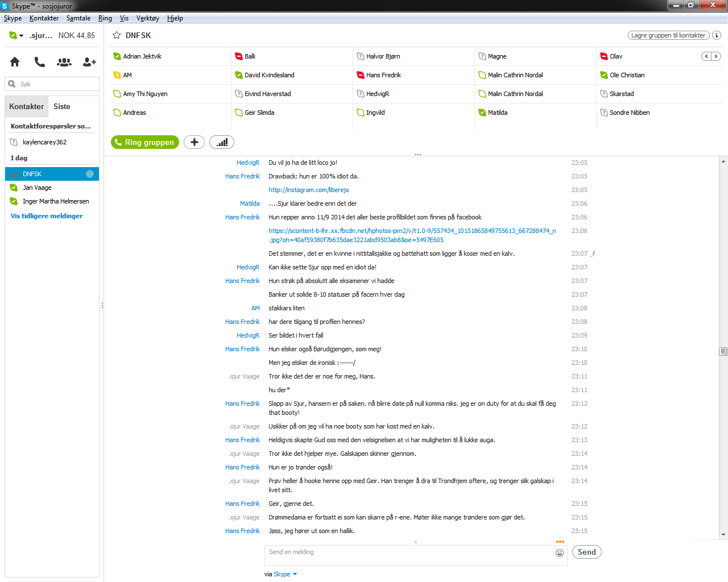728x582 pixels.
Task: Click the edited pencil mark at 23:07
Action: tap(593, 253)
